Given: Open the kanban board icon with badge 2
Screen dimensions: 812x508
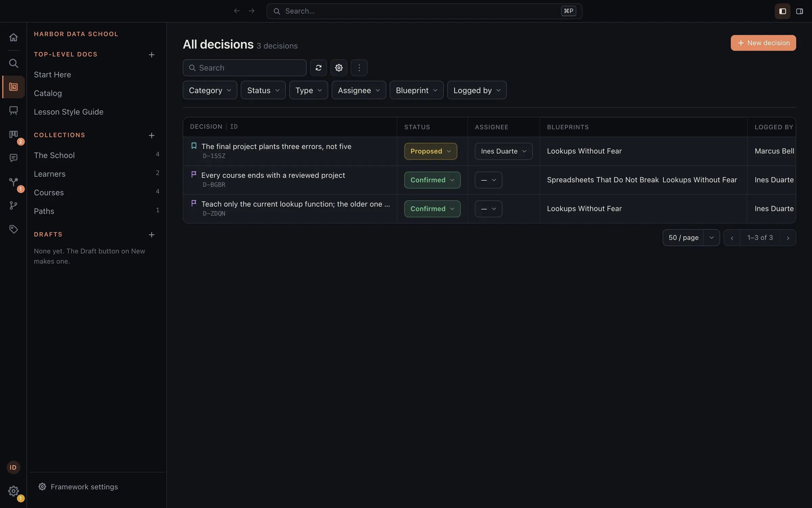Looking at the screenshot, I should pyautogui.click(x=13, y=134).
